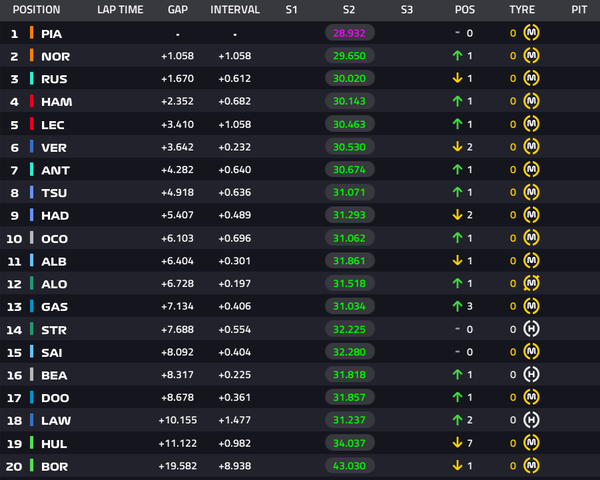Select HAD's medium tyre icon

click(531, 215)
